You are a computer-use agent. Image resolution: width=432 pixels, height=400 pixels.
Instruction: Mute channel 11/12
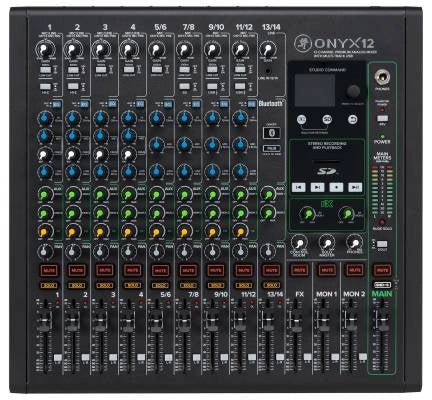pyautogui.click(x=244, y=270)
